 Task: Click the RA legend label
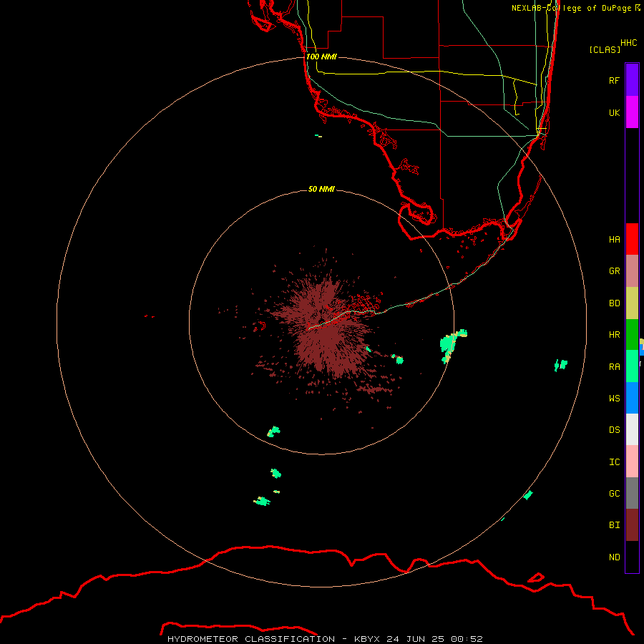pyautogui.click(x=614, y=366)
